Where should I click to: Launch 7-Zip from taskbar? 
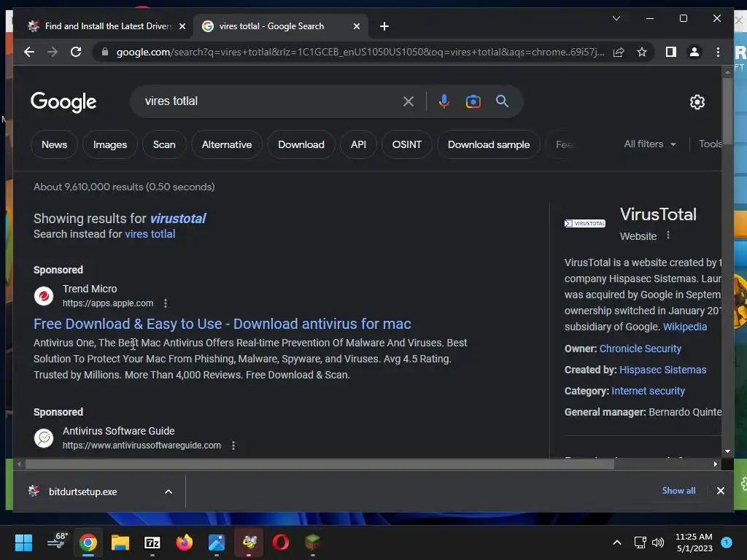152,542
